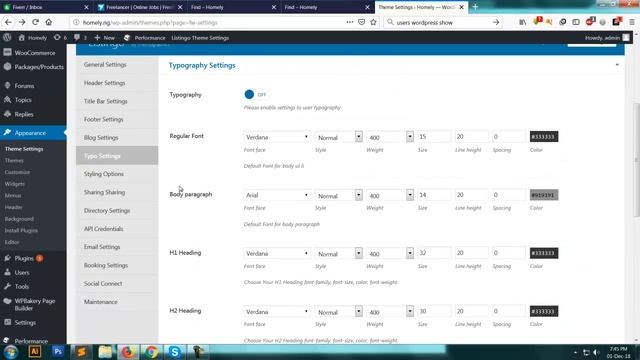640x360 pixels.
Task: Click New in the admin bar
Action: (x=104, y=38)
